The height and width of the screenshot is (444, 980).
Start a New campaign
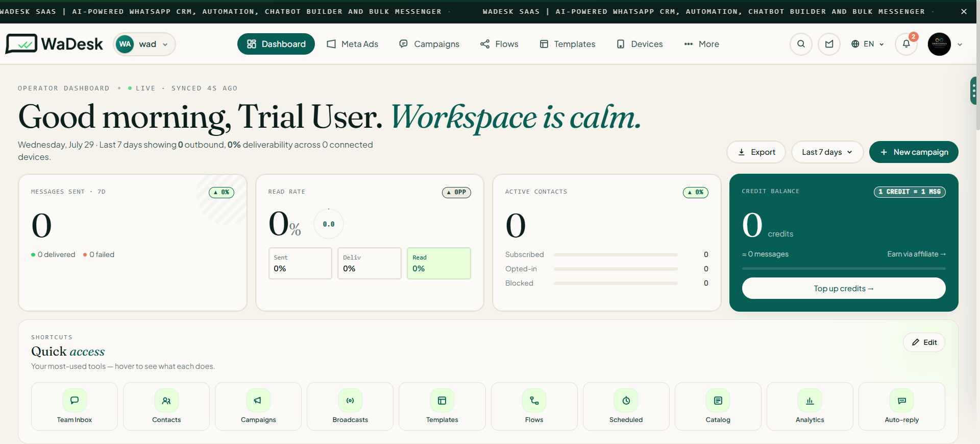click(x=914, y=152)
